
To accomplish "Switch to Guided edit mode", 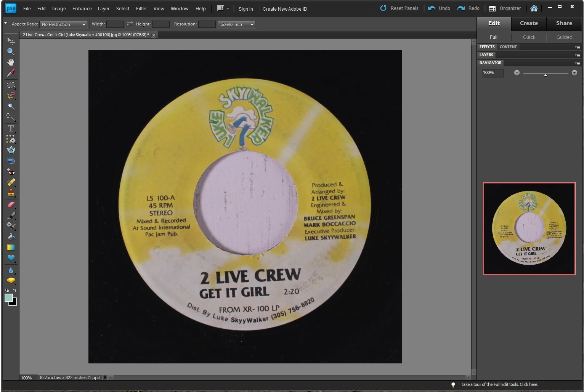I will tap(564, 37).
